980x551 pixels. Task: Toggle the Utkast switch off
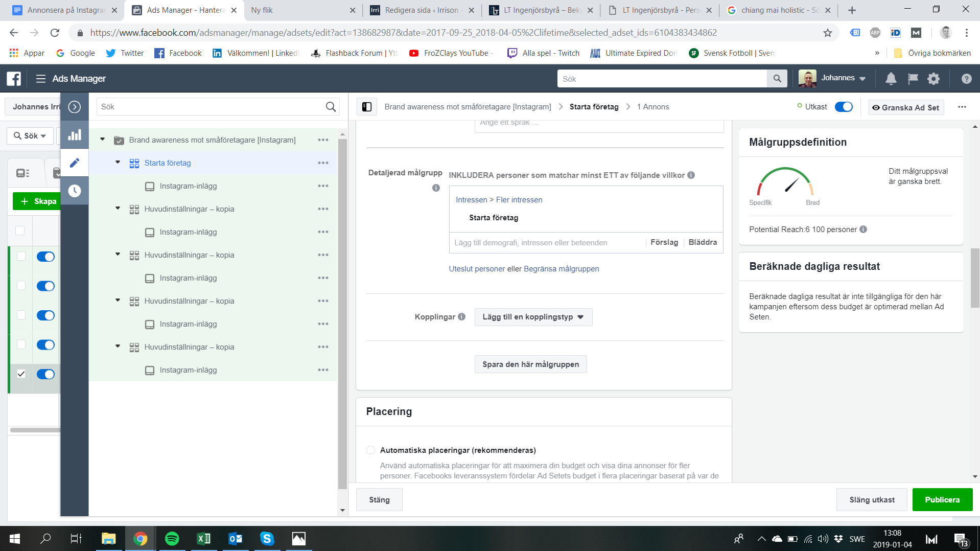click(x=844, y=107)
